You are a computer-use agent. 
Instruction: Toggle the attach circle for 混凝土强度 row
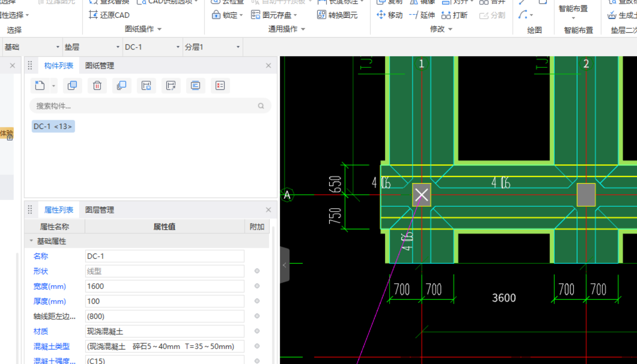[x=257, y=361]
